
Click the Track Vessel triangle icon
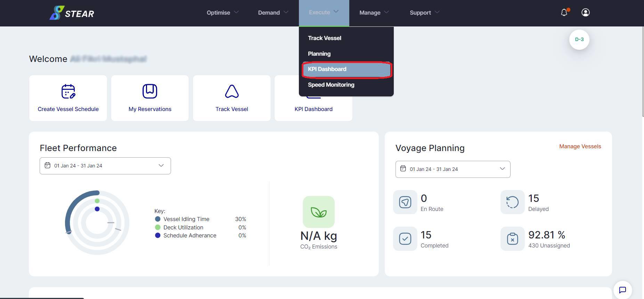[232, 91]
